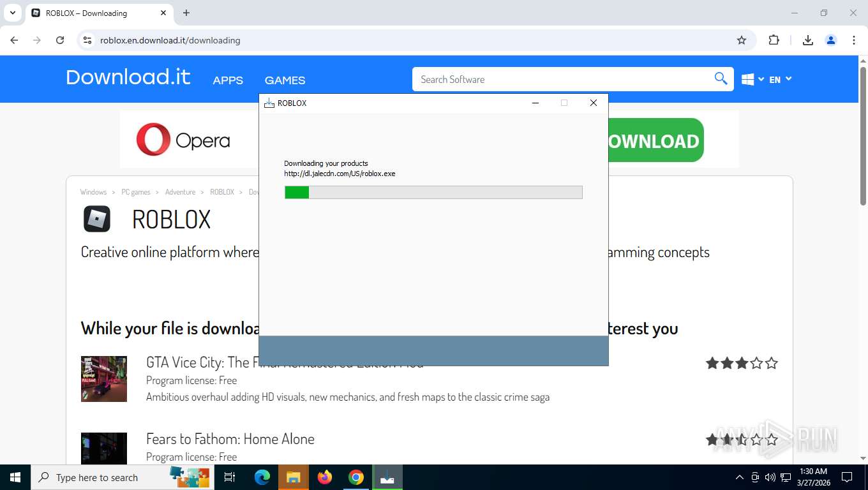Open the Fears to Fathom thumbnail
Image resolution: width=868 pixels, height=490 pixels.
click(x=104, y=449)
